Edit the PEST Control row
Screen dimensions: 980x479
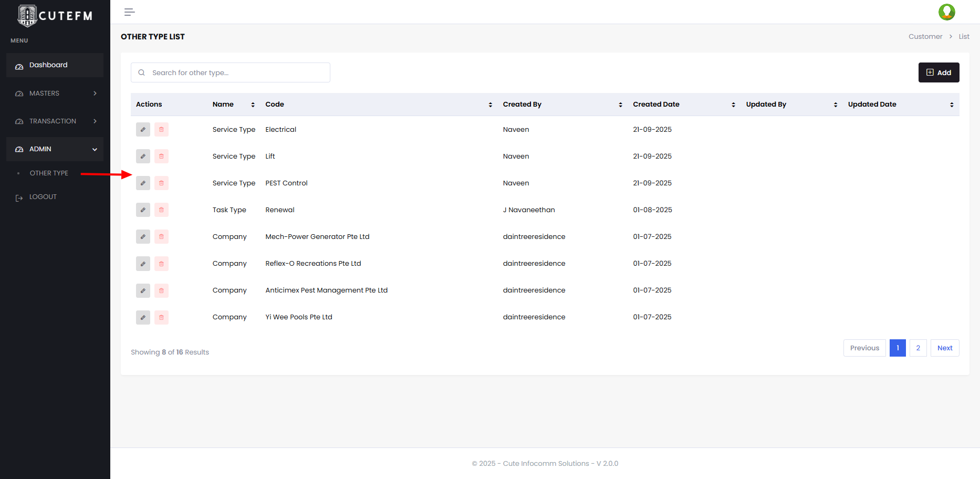143,183
